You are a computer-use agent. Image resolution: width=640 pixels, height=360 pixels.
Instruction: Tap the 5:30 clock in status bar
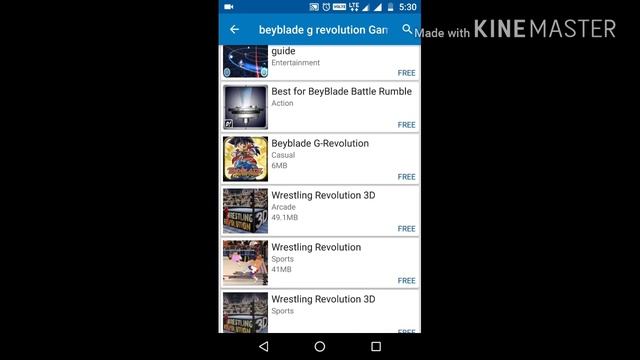point(408,7)
